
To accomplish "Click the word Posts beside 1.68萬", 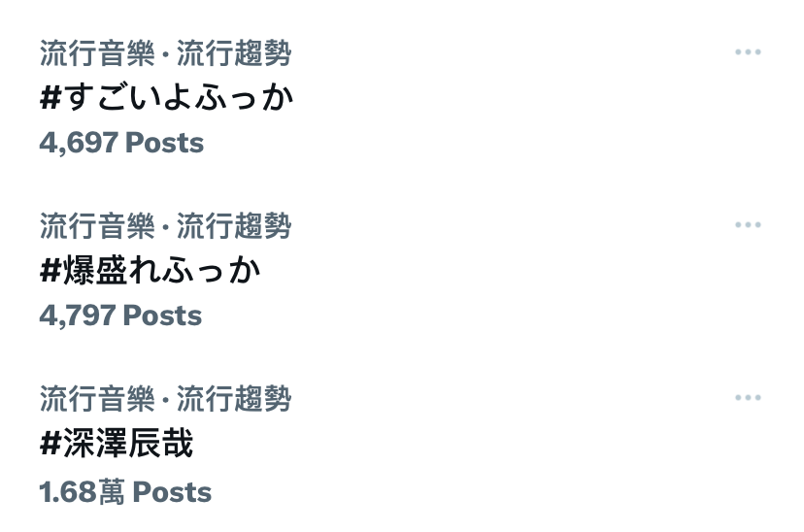I will [x=172, y=492].
